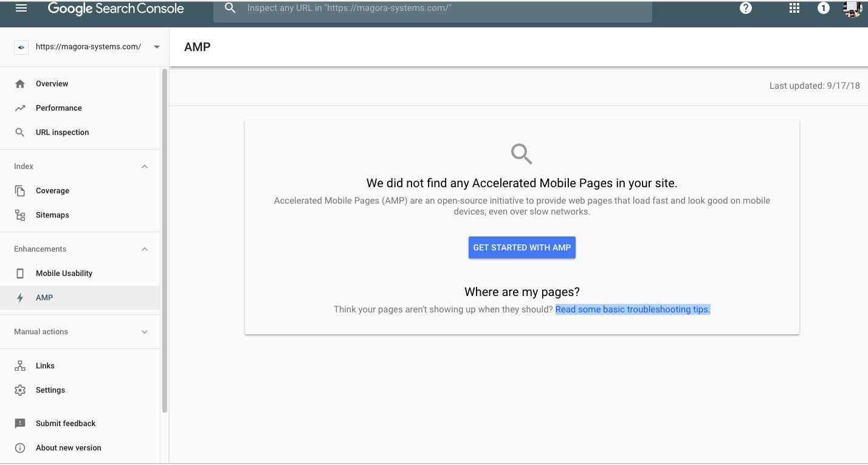Click the Overview home icon

(x=20, y=84)
